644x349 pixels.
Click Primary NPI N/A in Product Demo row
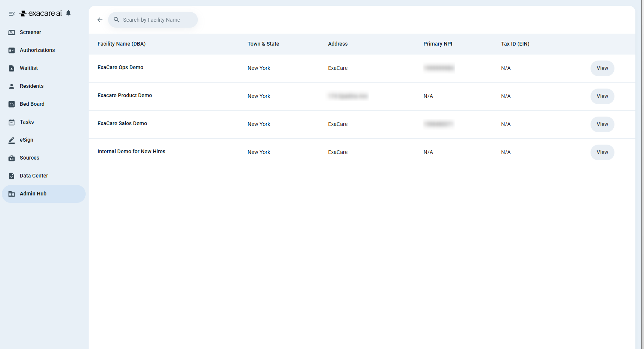pyautogui.click(x=428, y=96)
